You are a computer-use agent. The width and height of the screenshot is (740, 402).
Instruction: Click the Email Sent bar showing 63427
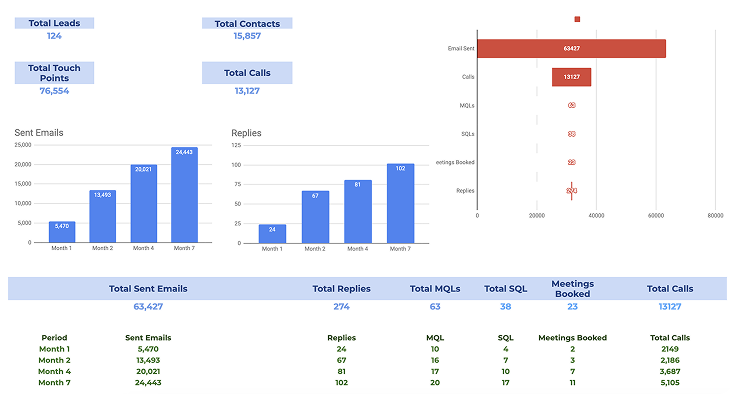pyautogui.click(x=571, y=48)
